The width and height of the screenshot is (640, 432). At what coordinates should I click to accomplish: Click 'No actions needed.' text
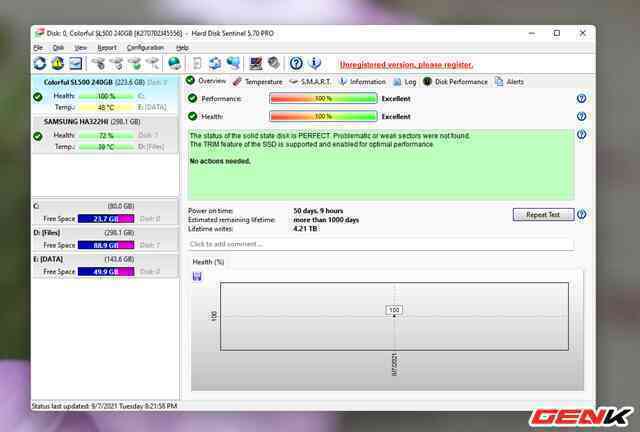pyautogui.click(x=220, y=161)
